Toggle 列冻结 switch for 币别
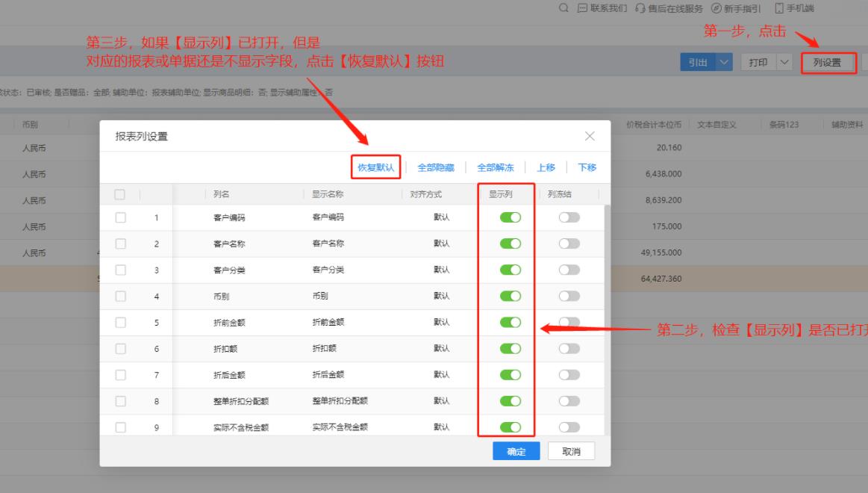The image size is (868, 493). [x=569, y=296]
